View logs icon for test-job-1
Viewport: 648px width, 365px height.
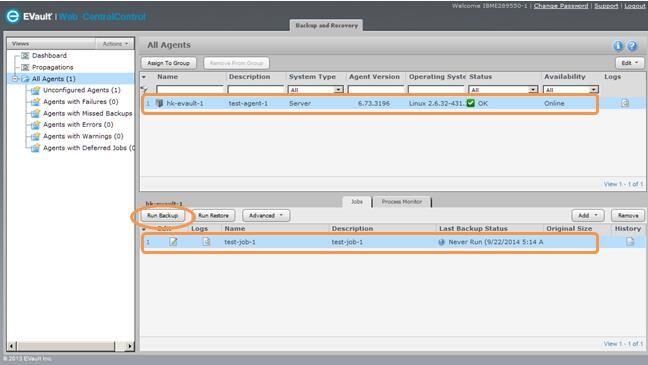pos(206,241)
